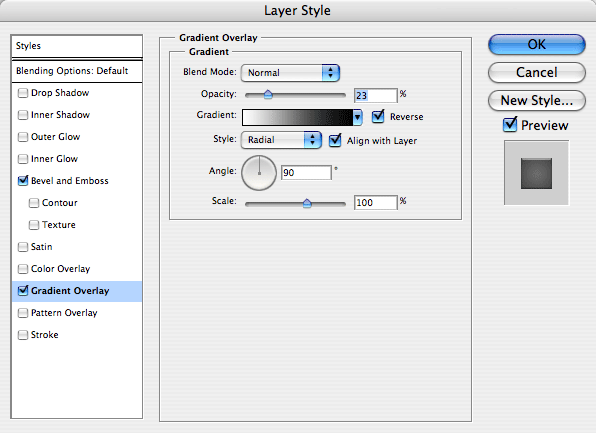596x433 pixels.
Task: Click the Scale slider handle
Action: 307,203
